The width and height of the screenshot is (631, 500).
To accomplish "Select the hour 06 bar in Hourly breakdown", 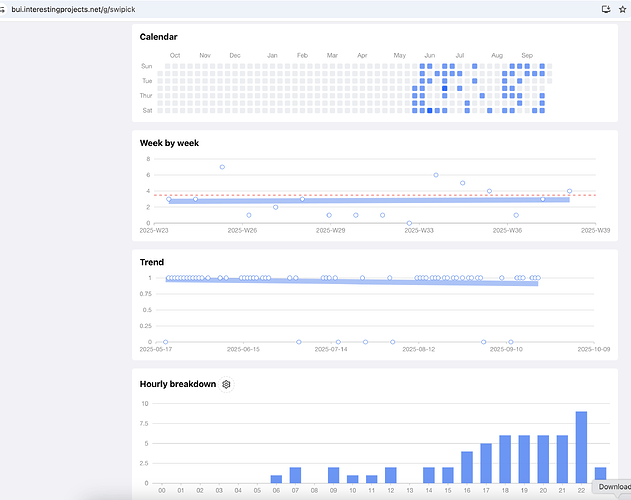I will (276, 479).
